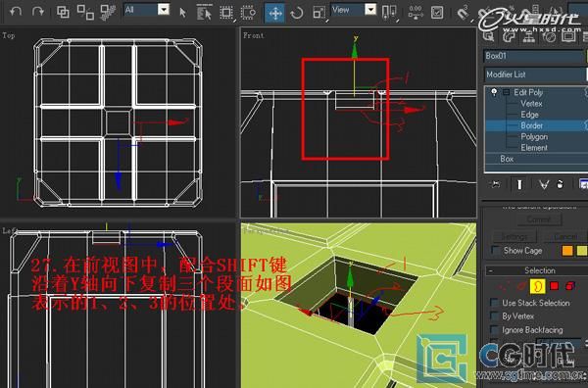
Task: Activate the Select and Rotate tool
Action: pyautogui.click(x=297, y=13)
